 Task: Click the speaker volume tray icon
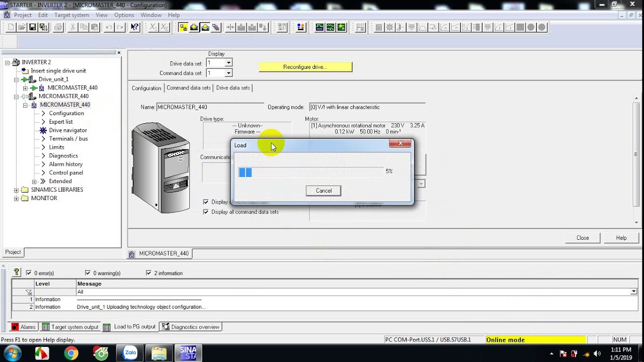coord(597,353)
